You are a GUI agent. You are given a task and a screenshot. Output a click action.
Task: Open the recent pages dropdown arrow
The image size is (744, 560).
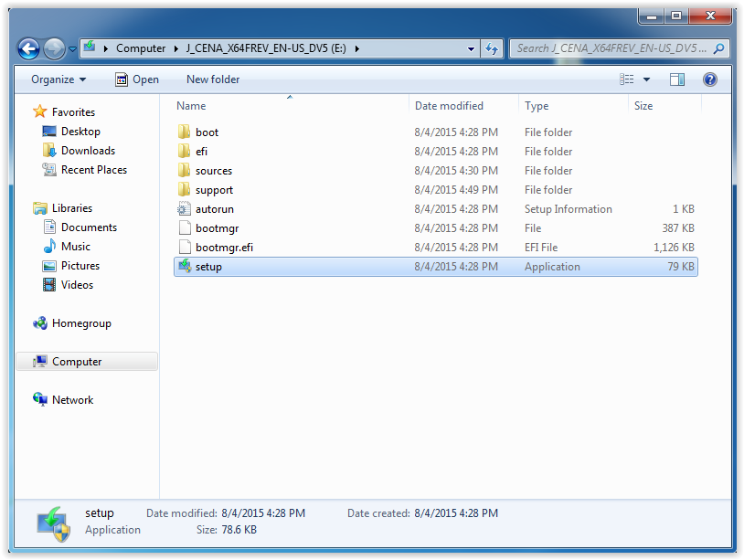[72, 48]
